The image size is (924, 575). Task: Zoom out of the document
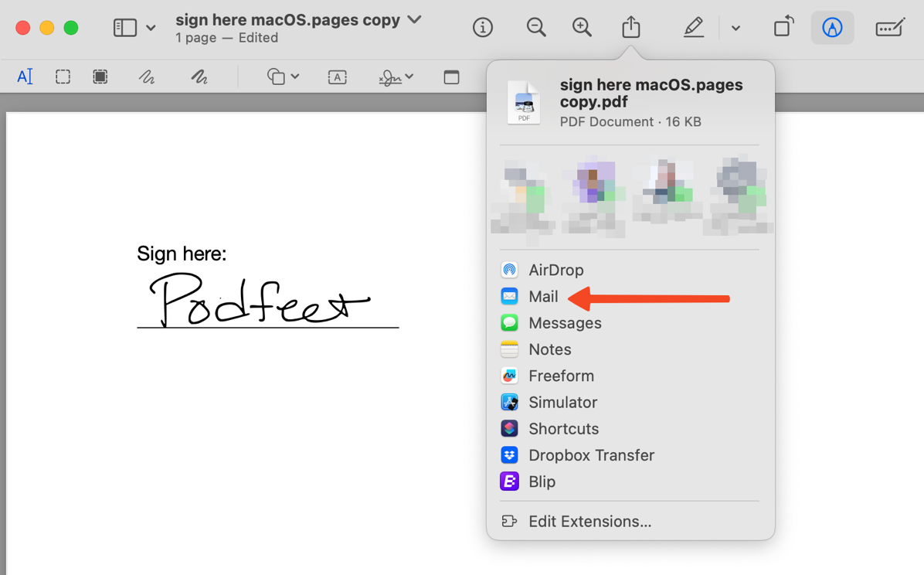pos(535,28)
